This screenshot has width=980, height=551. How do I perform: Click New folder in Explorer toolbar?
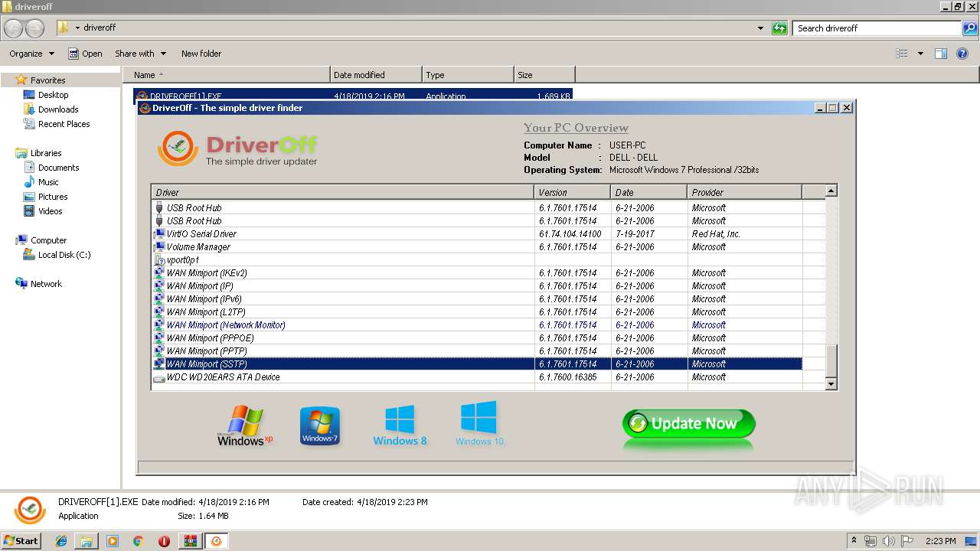(201, 54)
